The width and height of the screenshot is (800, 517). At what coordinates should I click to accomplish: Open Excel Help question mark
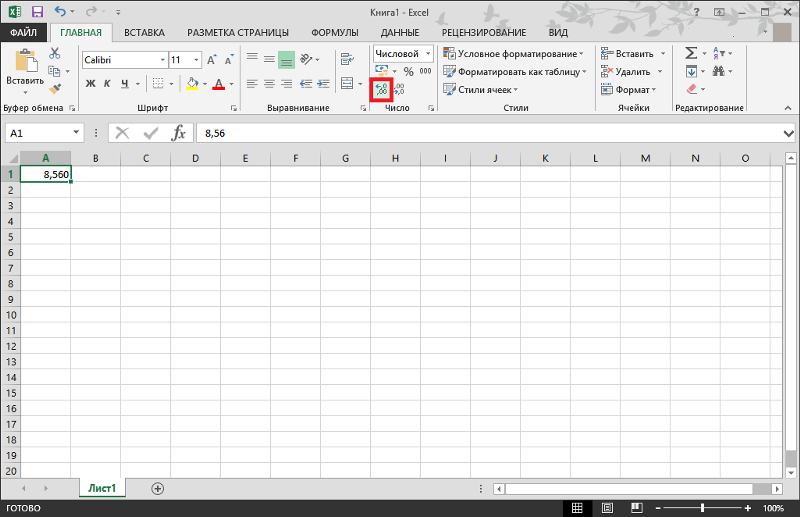coord(697,12)
